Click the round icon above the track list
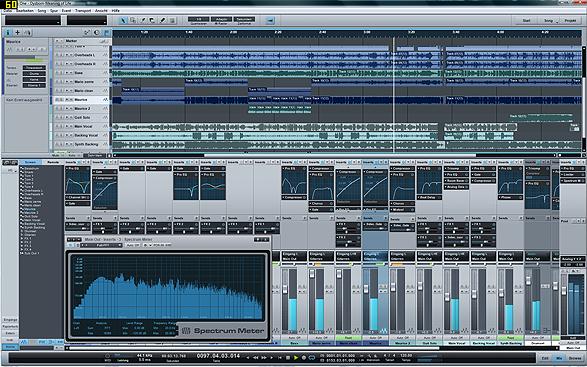 pos(97,33)
